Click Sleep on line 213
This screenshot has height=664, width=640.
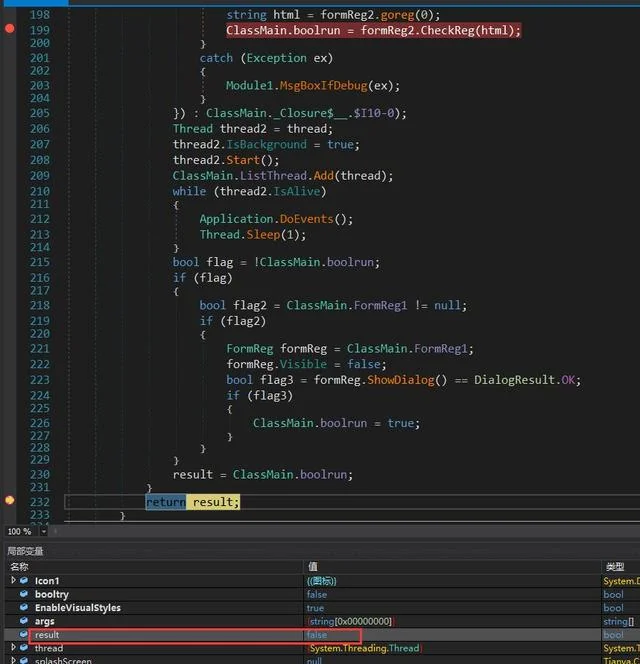tap(263, 234)
